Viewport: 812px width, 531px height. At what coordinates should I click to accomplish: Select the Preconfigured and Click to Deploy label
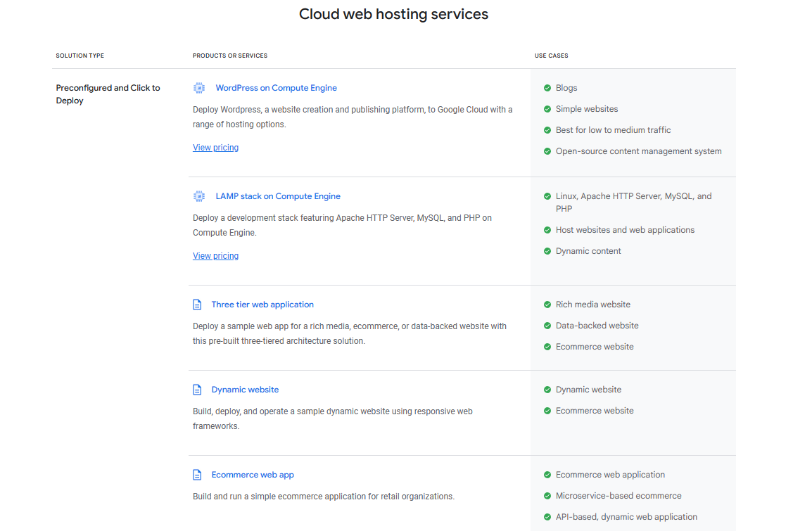(108, 94)
